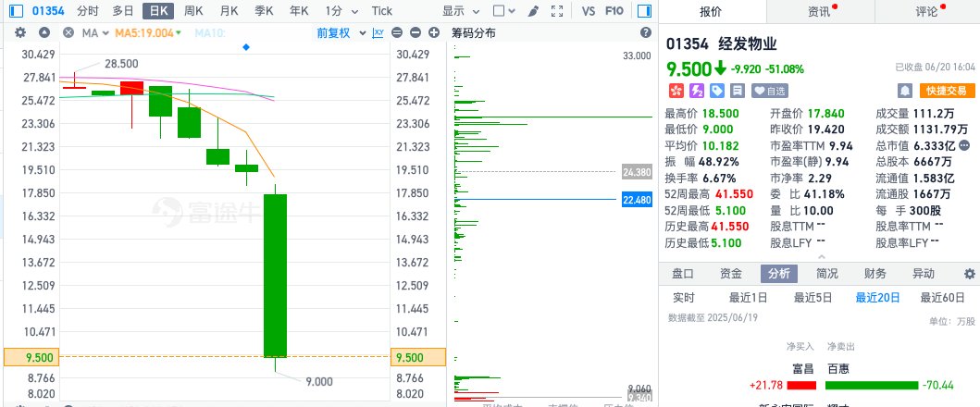The width and height of the screenshot is (980, 407).
Task: Open the 前复权 adjustment dropdown
Action: point(337,32)
